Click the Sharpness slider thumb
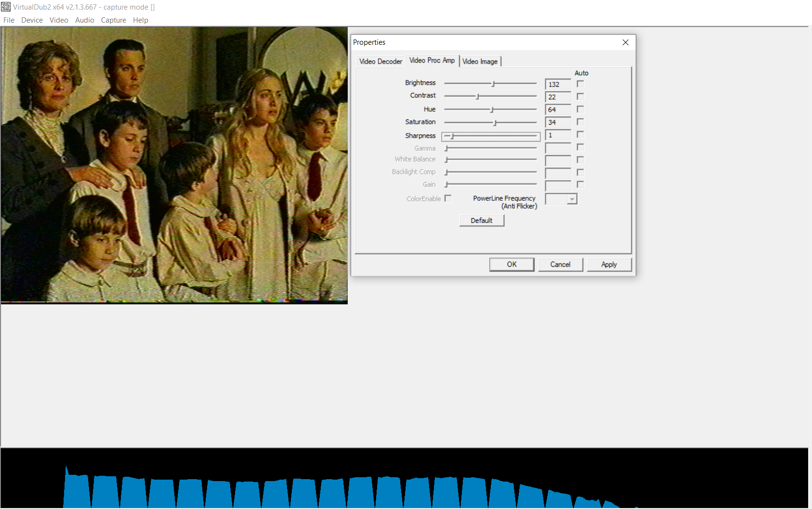The width and height of the screenshot is (812, 509). point(452,136)
